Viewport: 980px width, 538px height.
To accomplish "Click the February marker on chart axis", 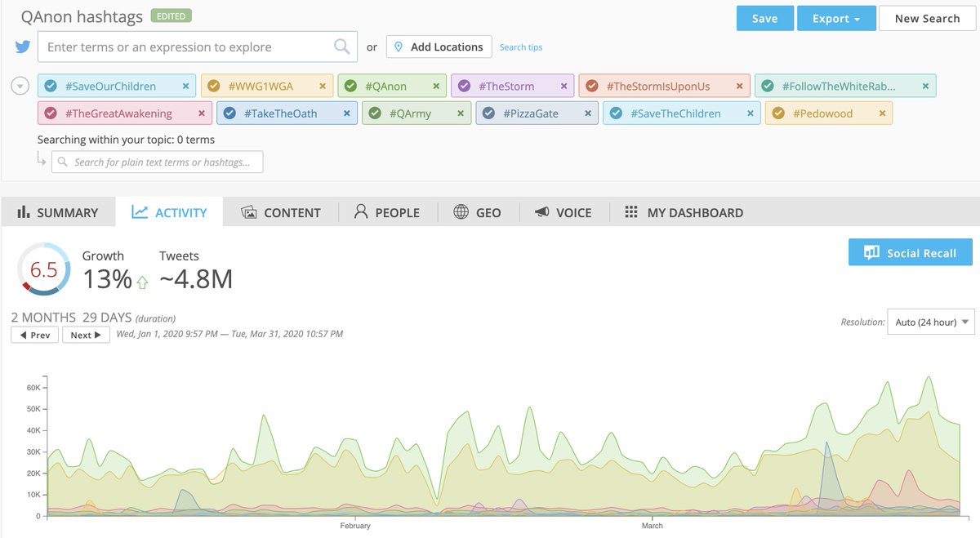I will click(356, 526).
